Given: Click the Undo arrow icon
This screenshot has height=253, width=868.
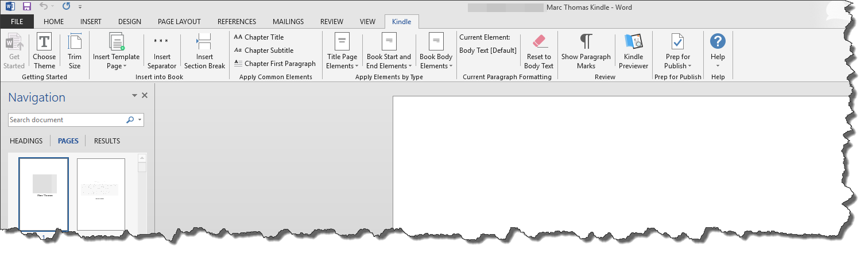Looking at the screenshot, I should [44, 7].
